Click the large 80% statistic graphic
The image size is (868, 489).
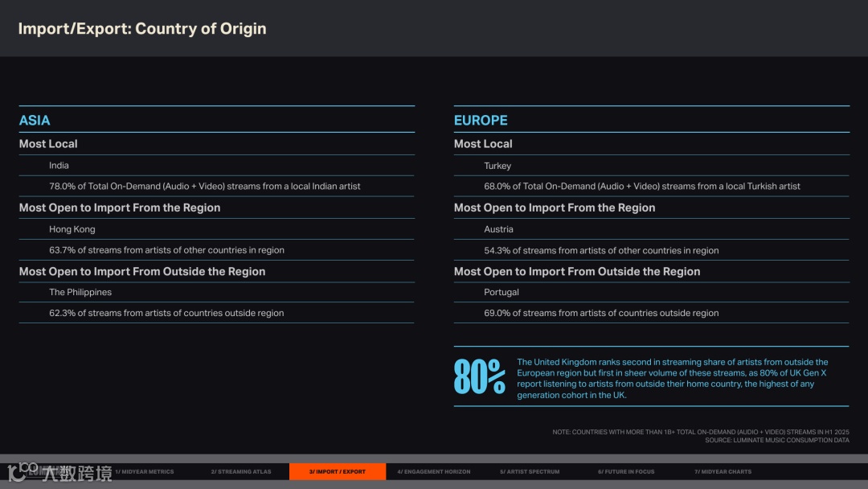click(479, 376)
